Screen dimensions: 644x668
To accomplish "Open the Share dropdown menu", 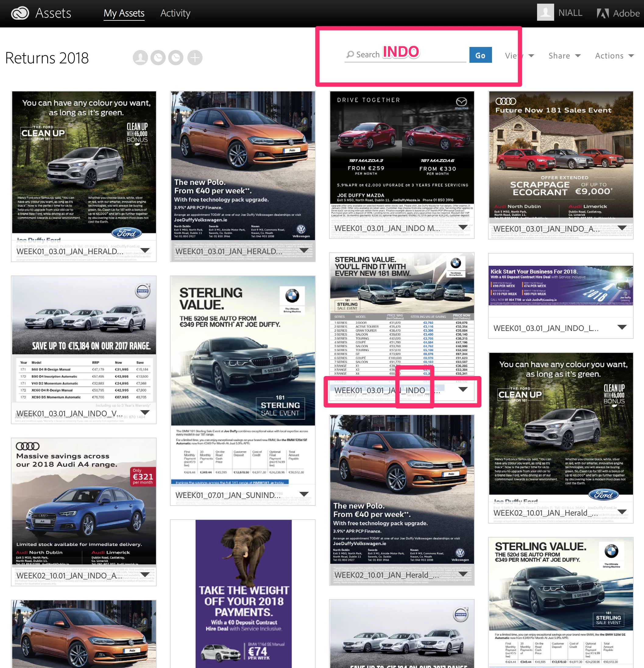I will [x=564, y=56].
